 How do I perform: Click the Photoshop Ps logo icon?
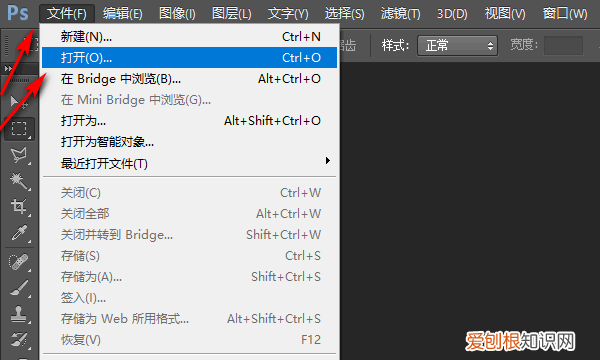pyautogui.click(x=18, y=13)
